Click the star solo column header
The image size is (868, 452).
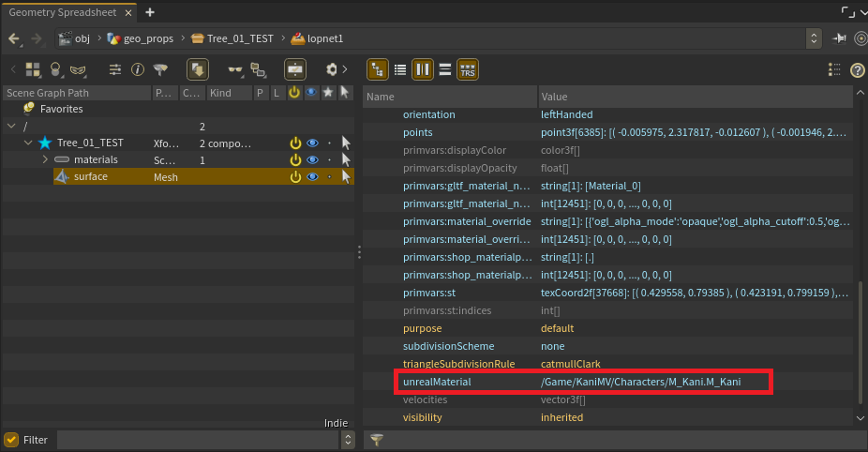click(x=328, y=93)
